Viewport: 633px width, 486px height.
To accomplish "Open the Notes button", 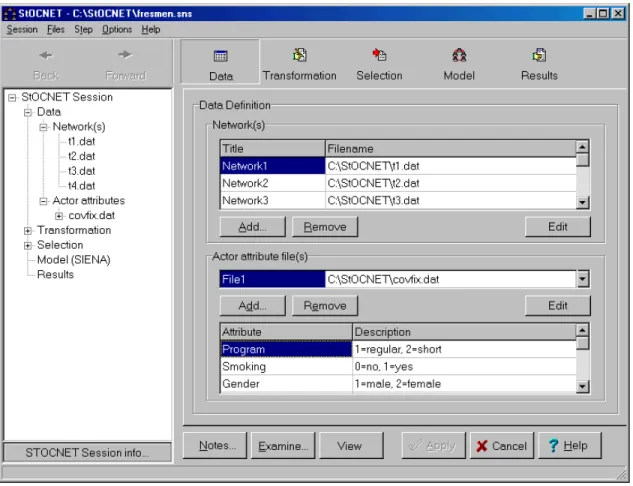I will tap(215, 446).
